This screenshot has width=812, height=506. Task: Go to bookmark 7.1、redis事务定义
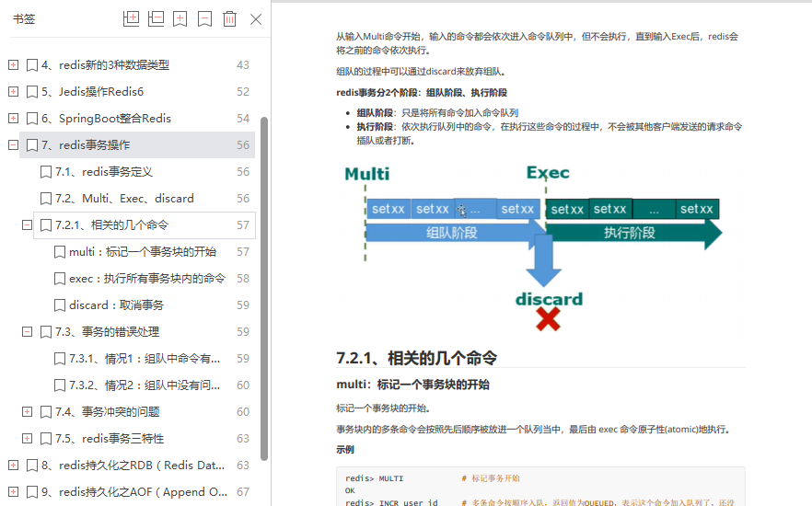pos(103,172)
